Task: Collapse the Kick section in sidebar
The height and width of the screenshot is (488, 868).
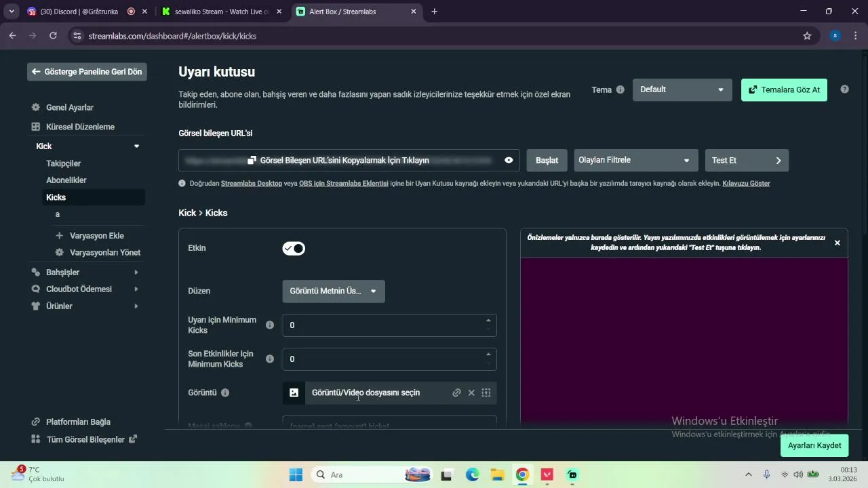Action: [x=136, y=146]
